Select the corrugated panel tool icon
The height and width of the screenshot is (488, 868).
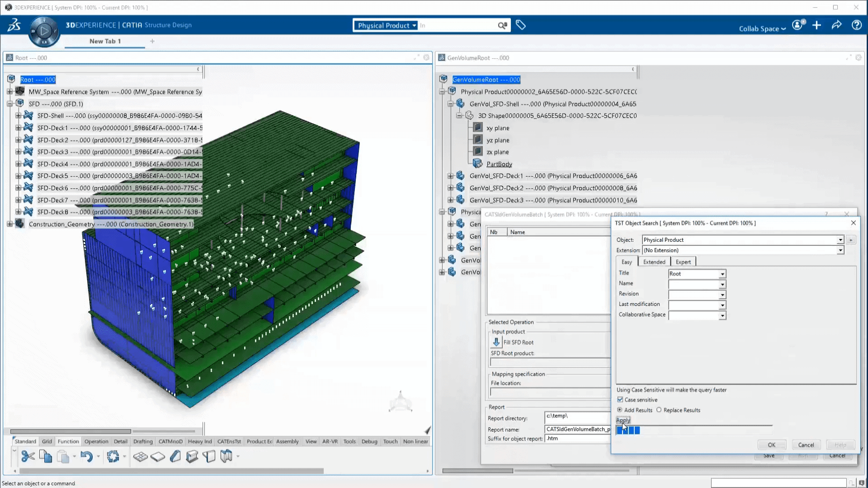click(226, 457)
